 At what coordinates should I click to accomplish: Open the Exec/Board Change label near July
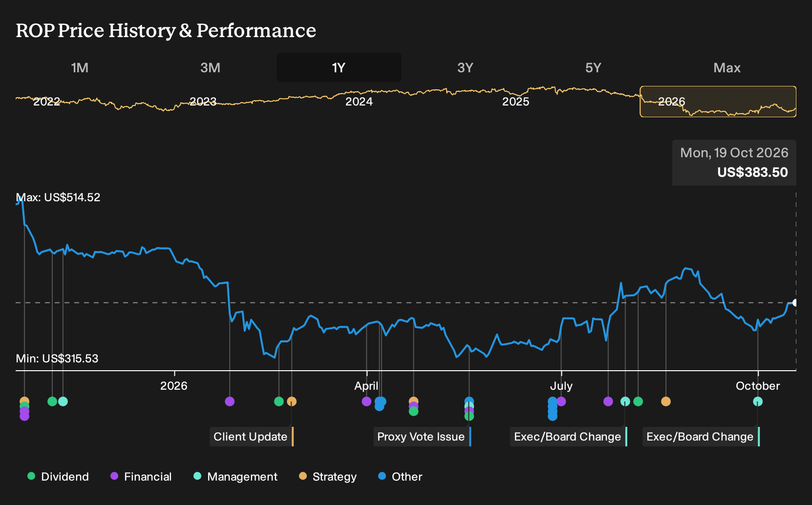569,437
